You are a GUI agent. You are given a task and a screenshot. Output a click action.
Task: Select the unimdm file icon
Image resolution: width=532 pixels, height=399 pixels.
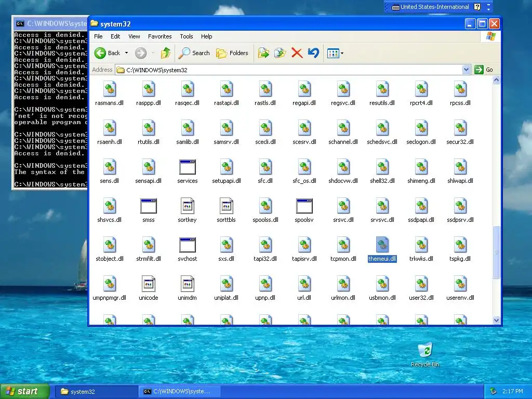[187, 284]
